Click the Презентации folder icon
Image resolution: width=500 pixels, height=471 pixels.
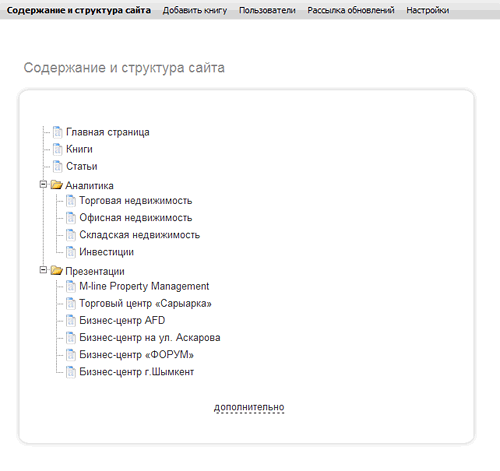57,271
